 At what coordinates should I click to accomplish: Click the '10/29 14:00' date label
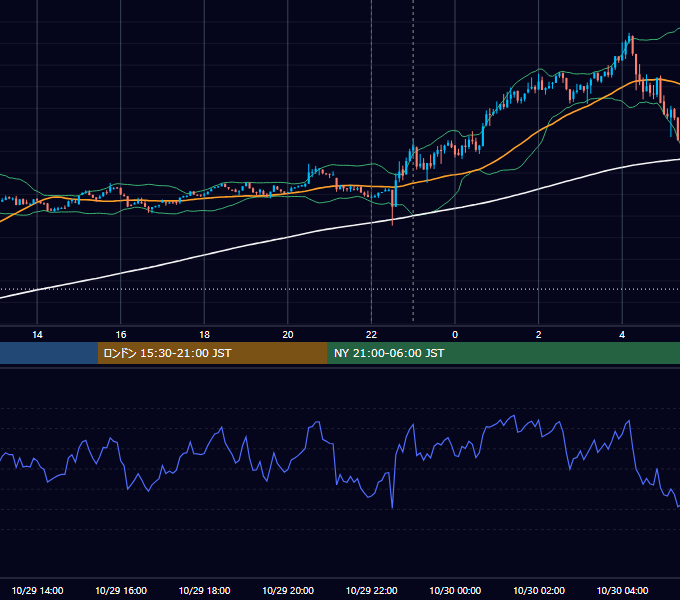tap(37, 590)
